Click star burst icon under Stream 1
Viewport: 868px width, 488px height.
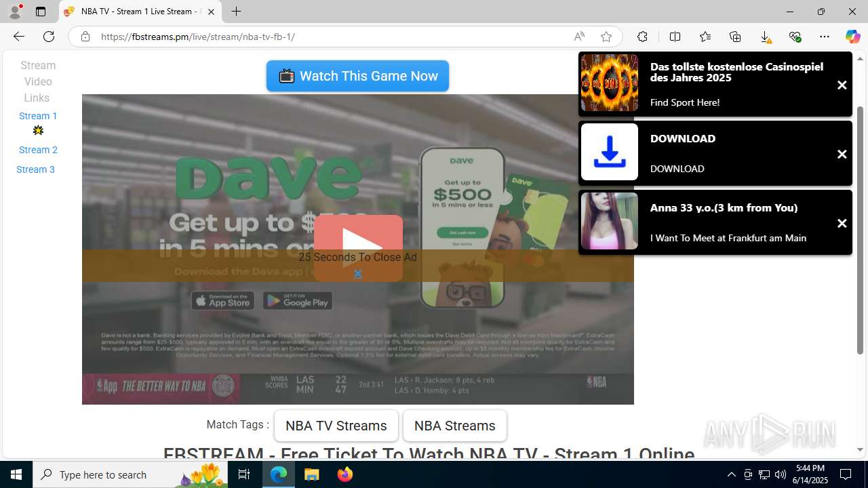pyautogui.click(x=38, y=130)
